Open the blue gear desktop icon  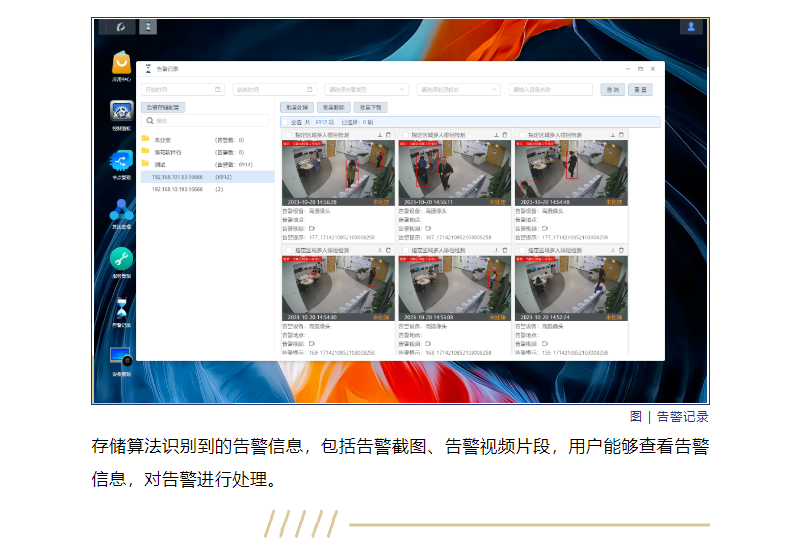[x=122, y=111]
